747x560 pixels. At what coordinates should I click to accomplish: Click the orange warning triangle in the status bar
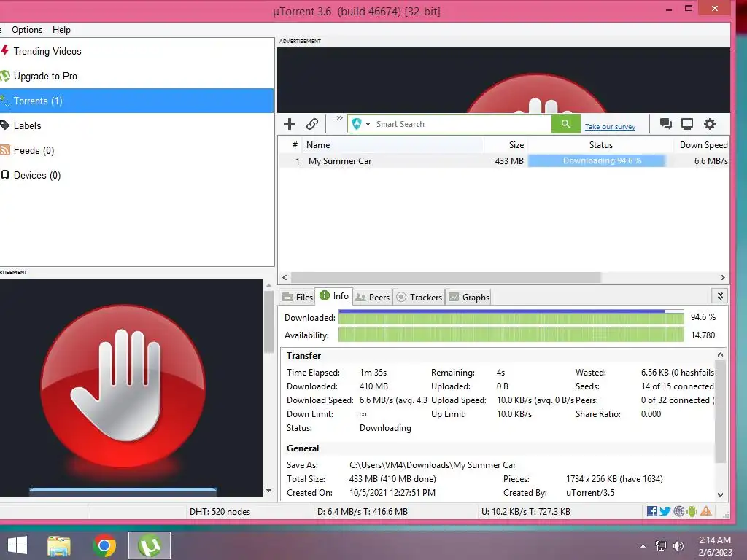tap(706, 511)
